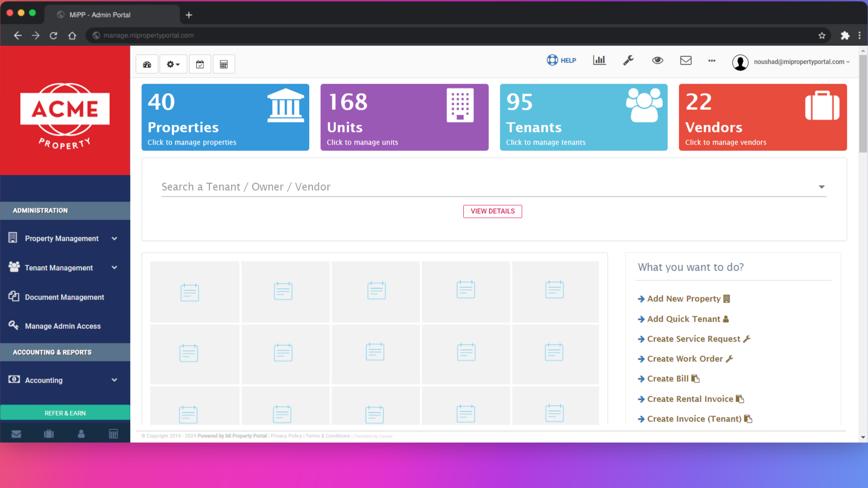Open the user profile icon at sidebar bottom
The image size is (868, 488).
[81, 433]
